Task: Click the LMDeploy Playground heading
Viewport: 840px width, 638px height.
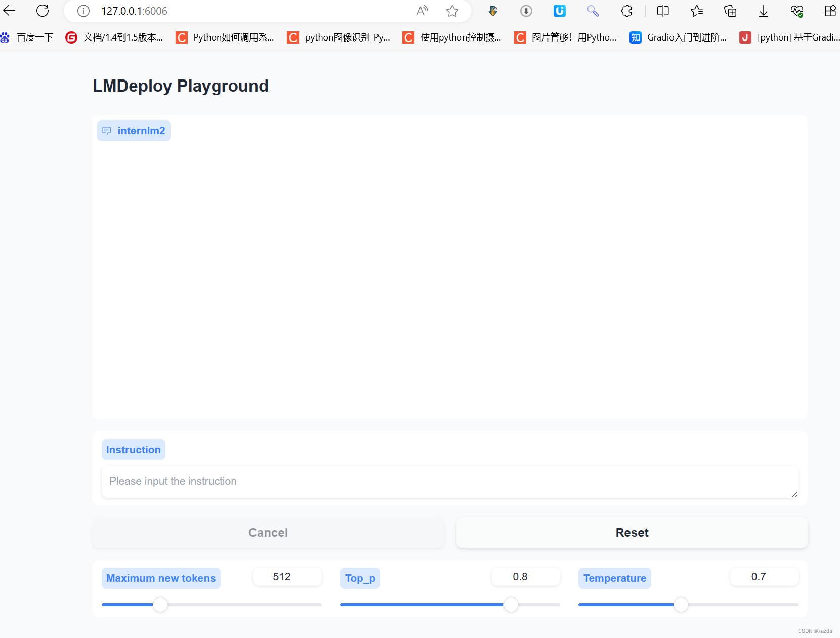Action: point(181,86)
